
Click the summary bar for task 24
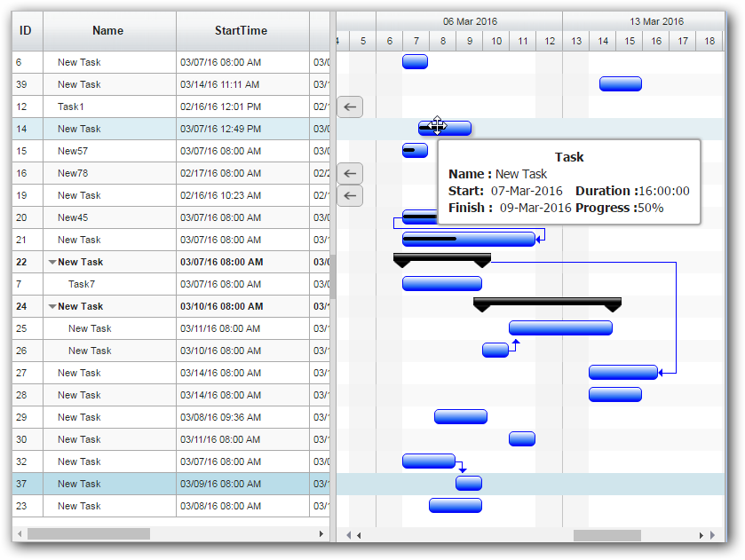546,304
